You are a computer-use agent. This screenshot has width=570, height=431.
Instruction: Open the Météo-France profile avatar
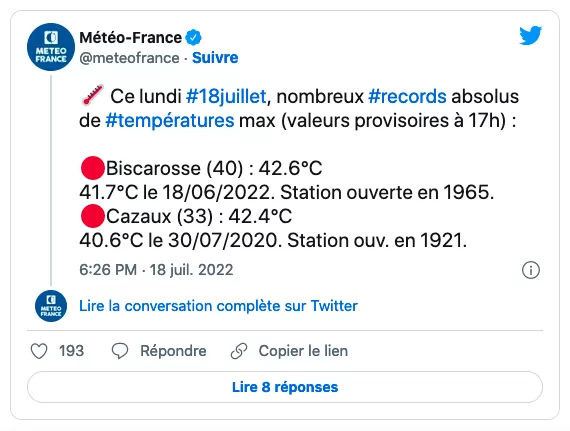click(51, 47)
